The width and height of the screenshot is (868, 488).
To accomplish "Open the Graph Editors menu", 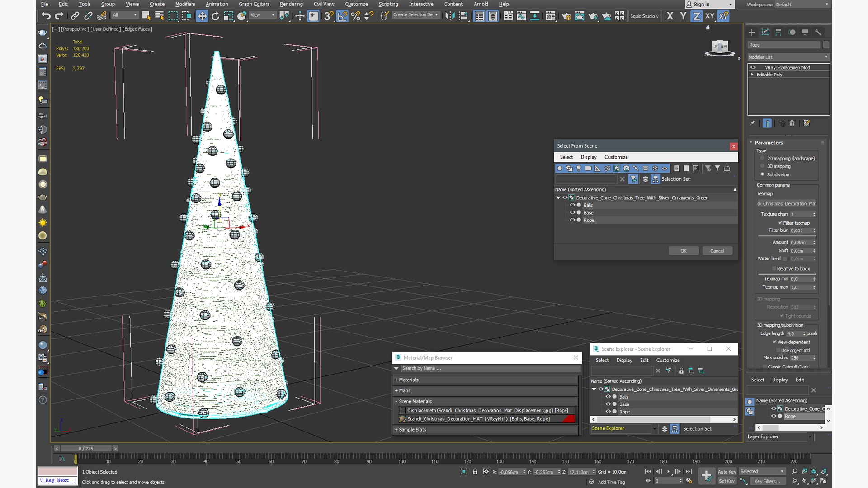I will pos(254,4).
